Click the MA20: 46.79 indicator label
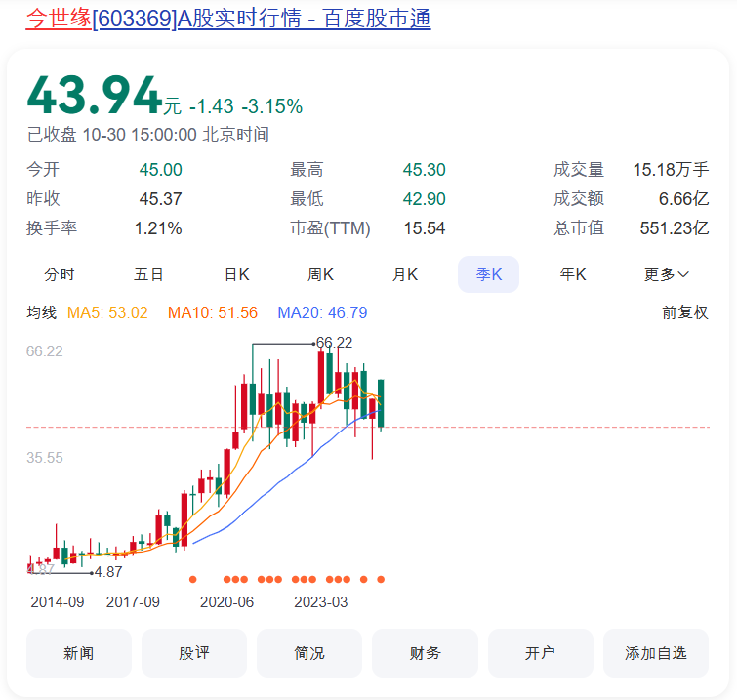Image resolution: width=737 pixels, height=700 pixels. [322, 312]
